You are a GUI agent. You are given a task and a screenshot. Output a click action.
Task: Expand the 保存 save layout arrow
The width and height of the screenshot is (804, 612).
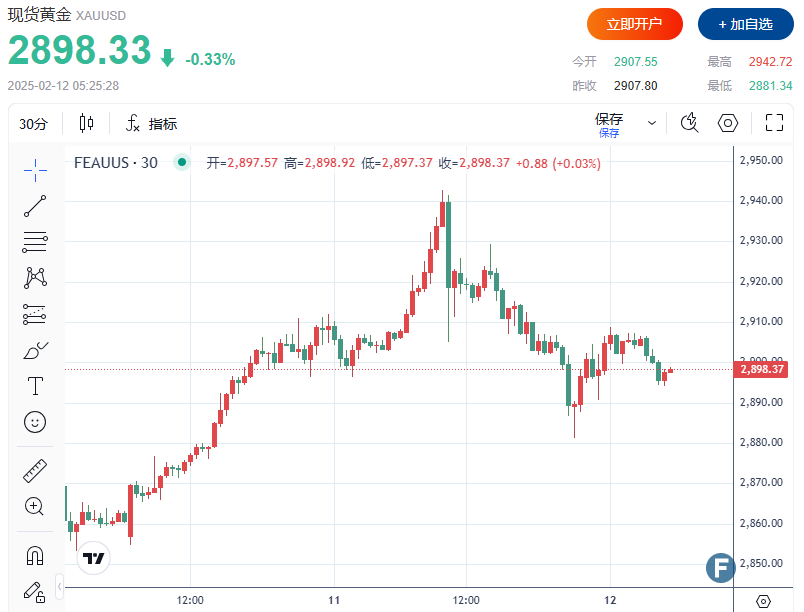point(652,123)
